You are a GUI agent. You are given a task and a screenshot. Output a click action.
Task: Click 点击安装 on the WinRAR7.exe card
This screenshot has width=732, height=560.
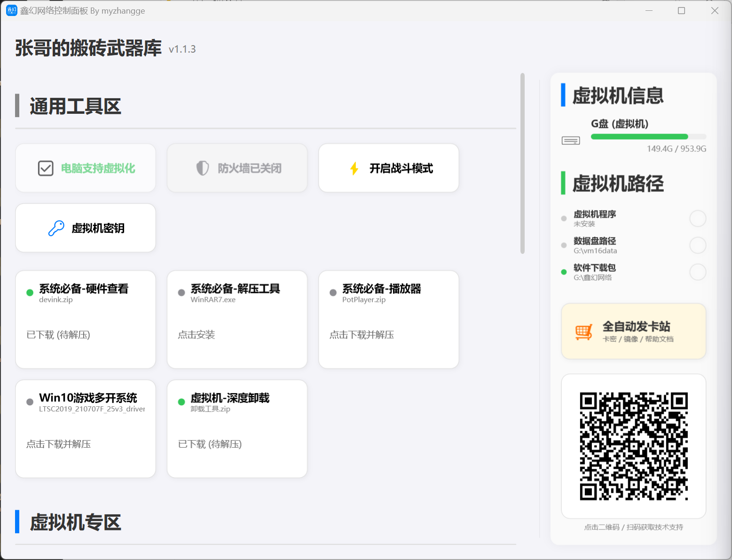click(197, 335)
